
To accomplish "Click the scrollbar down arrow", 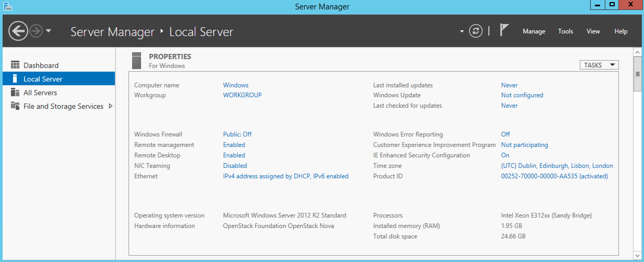I will click(637, 256).
